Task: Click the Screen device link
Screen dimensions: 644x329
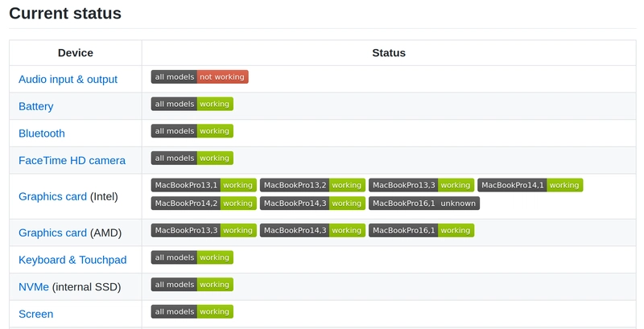Action: coord(35,314)
